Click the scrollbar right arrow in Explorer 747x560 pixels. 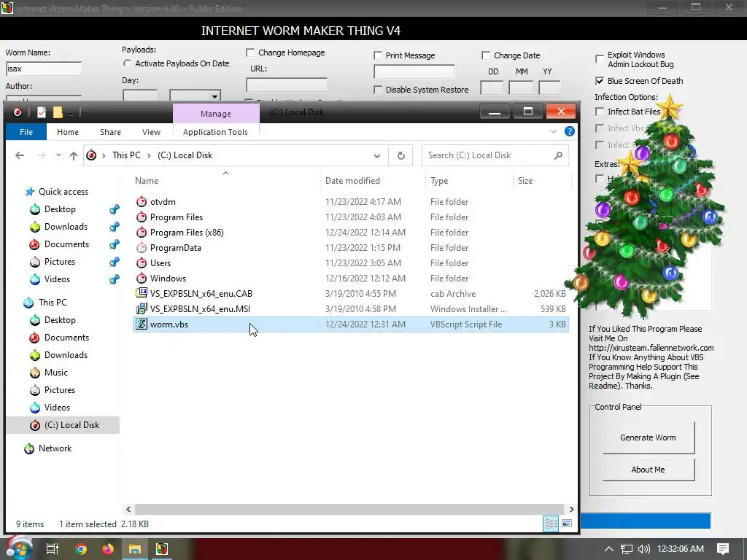point(571,509)
